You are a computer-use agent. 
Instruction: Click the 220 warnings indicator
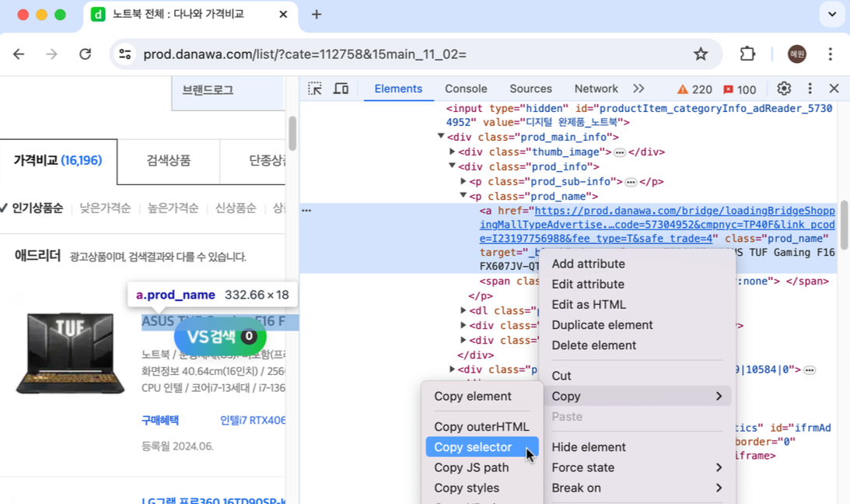[x=694, y=89]
